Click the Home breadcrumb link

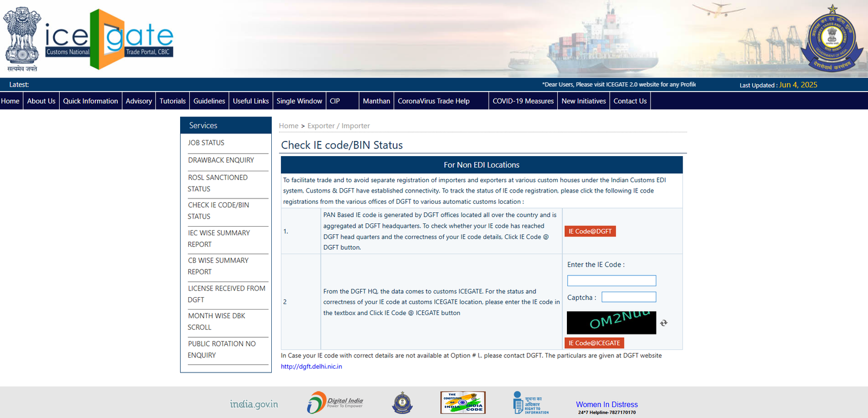pyautogui.click(x=289, y=126)
